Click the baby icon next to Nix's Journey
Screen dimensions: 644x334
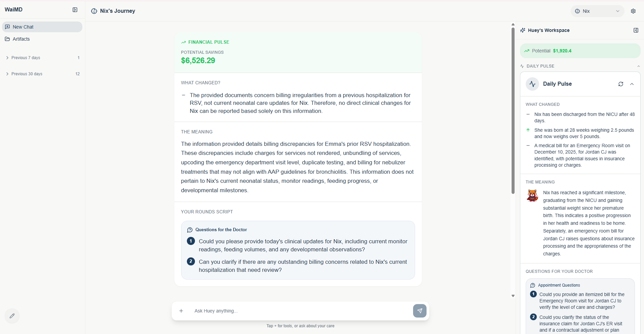(94, 11)
